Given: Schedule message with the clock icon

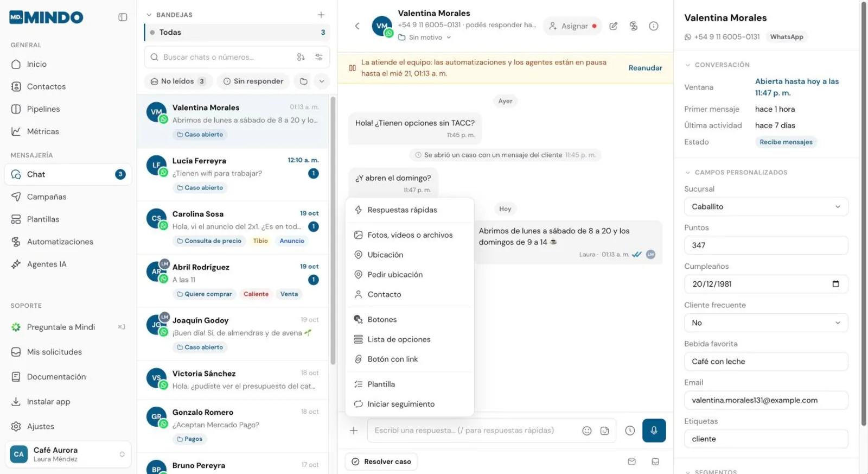Looking at the screenshot, I should coord(630,431).
